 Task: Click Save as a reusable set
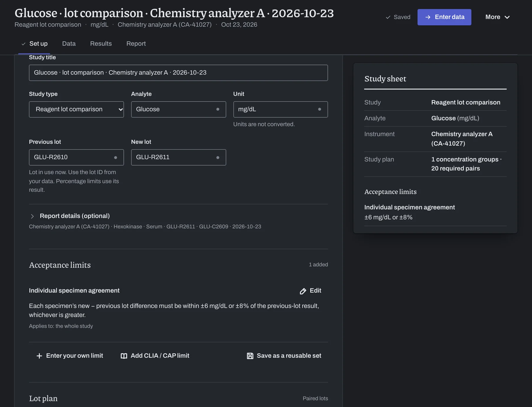pos(284,356)
